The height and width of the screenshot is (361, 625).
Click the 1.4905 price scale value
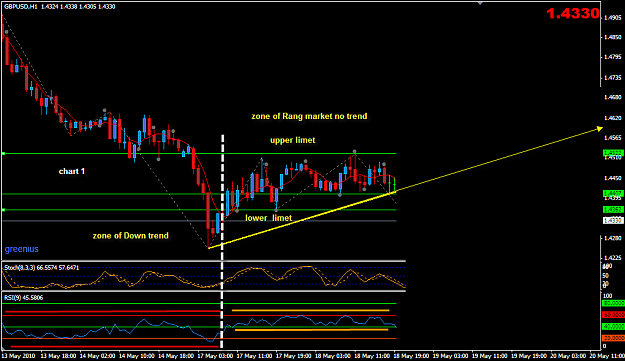pyautogui.click(x=613, y=18)
